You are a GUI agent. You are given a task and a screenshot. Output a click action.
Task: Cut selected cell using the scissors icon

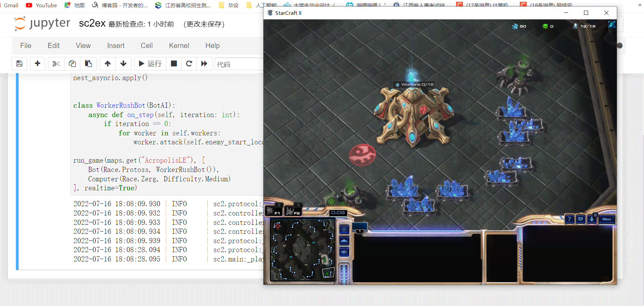(56, 64)
